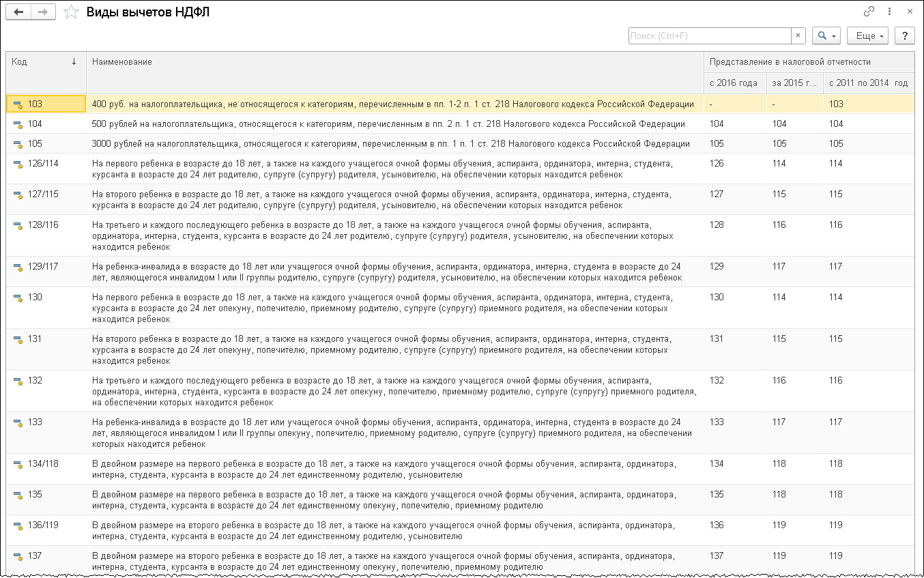Select the row icon for code 129/117
Screen dimensions: 924x578
click(x=18, y=267)
